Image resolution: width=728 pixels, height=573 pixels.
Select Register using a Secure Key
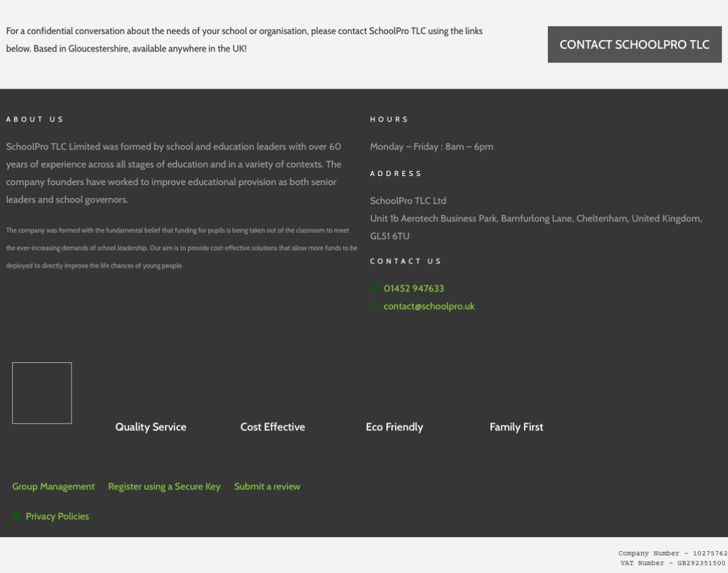(x=164, y=486)
